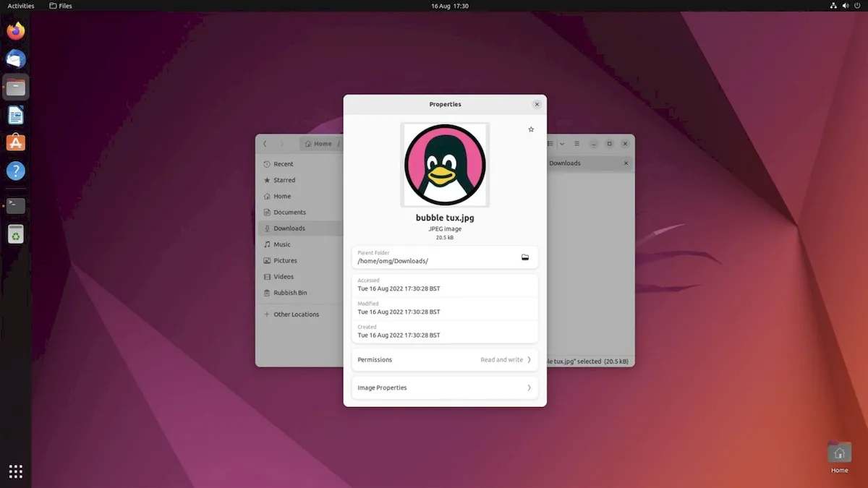Go back in Files window
Viewport: 868px width, 488px height.
point(265,144)
